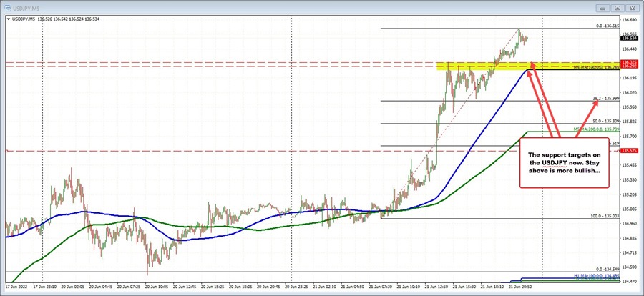The width and height of the screenshot is (644, 296).
Task: Expand the triangle next to USDJPY,M5 header
Action: pyautogui.click(x=9, y=19)
